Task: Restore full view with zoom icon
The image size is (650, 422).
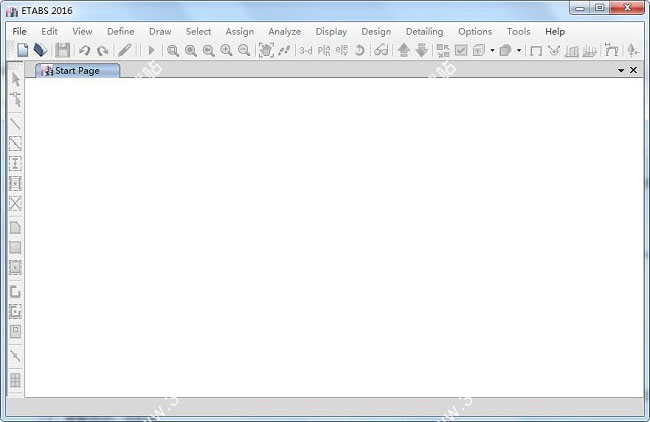Action: tap(191, 50)
